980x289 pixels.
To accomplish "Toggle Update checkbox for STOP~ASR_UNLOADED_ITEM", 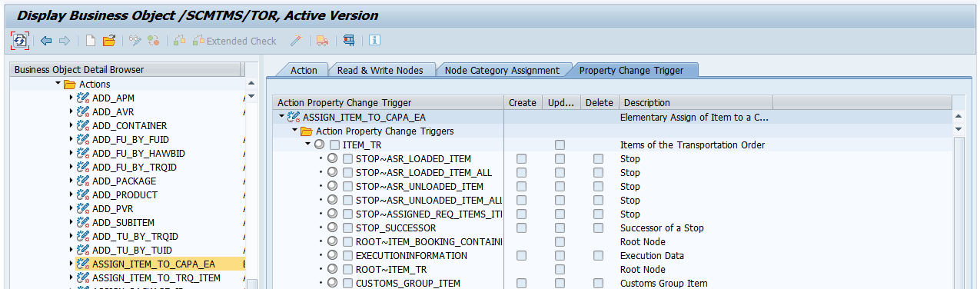I will point(560,187).
